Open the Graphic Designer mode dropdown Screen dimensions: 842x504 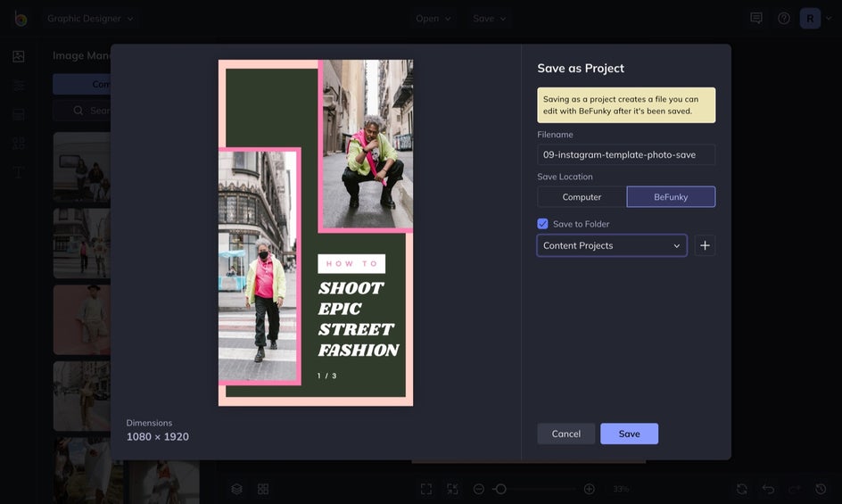click(x=90, y=18)
